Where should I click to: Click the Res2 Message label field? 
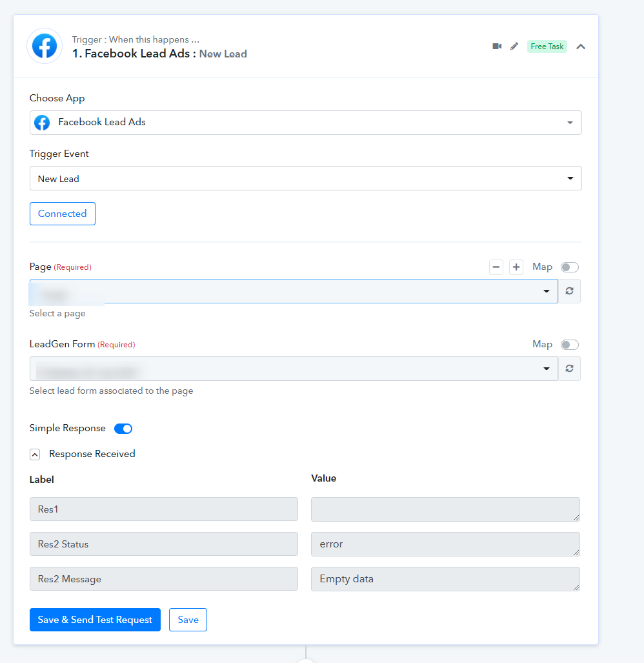[x=163, y=579]
